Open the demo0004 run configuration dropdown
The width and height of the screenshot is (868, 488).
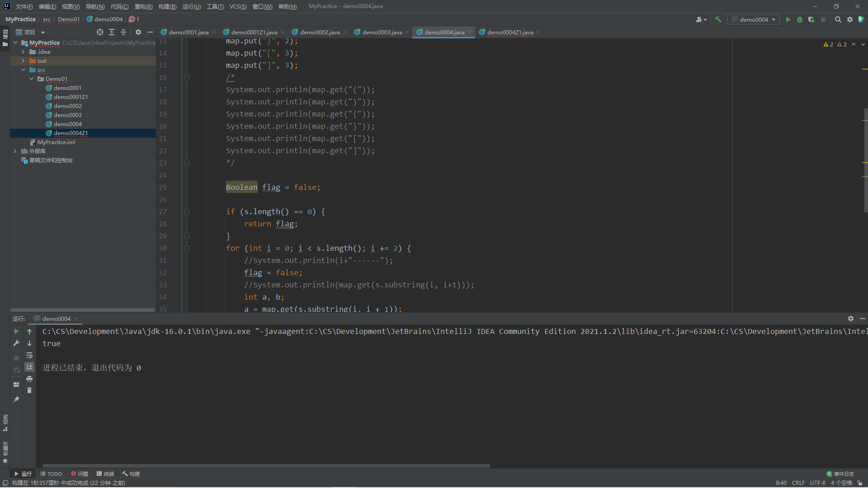click(x=753, y=19)
